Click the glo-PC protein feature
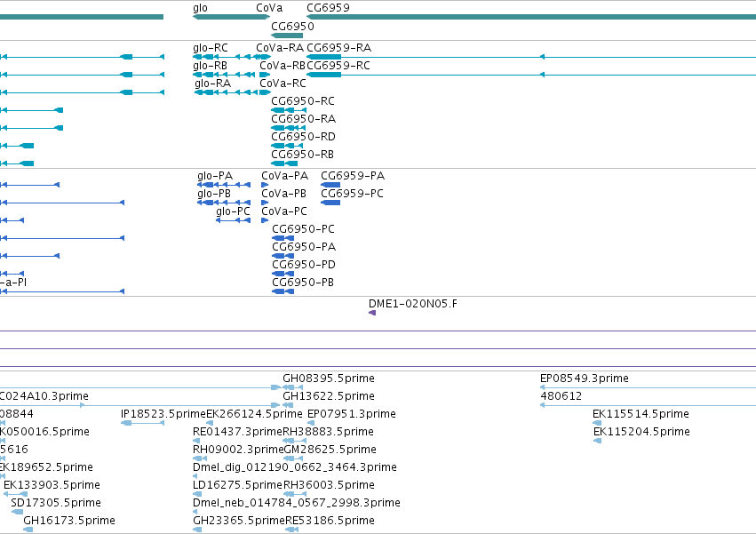 233,220
